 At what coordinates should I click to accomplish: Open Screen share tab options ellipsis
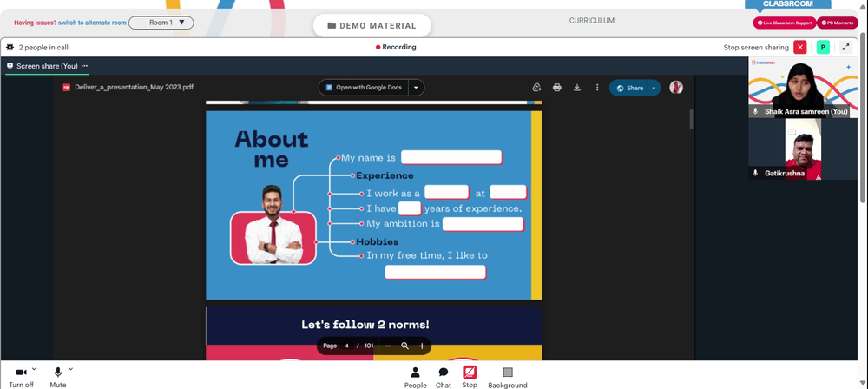(x=85, y=66)
